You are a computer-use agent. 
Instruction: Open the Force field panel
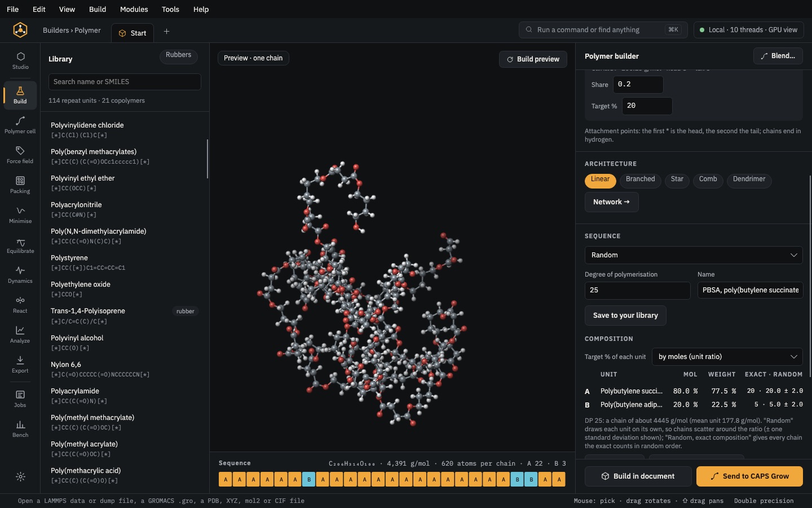(x=20, y=155)
